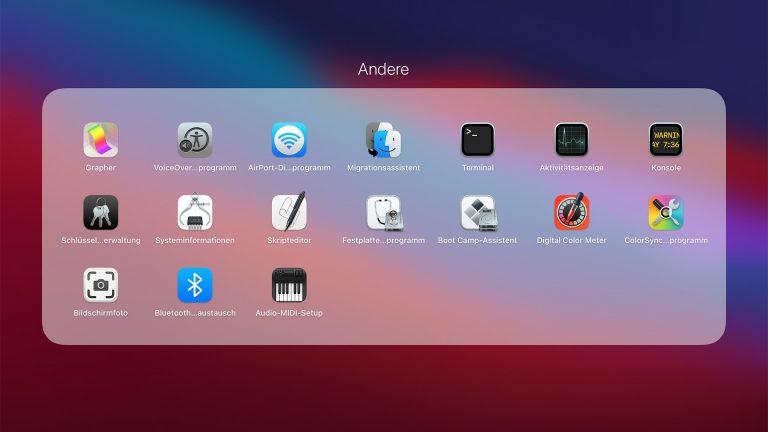Start the Migrationsassistent app
Image resolution: width=768 pixels, height=432 pixels.
(x=383, y=140)
